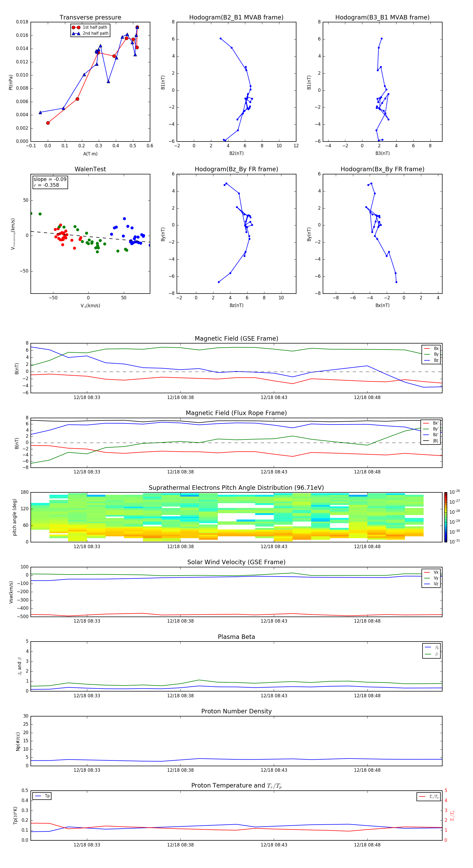Viewport: 473px width, 868px height.
Task: Click the 'r = -0.358' annotation
Action: pyautogui.click(x=47, y=185)
